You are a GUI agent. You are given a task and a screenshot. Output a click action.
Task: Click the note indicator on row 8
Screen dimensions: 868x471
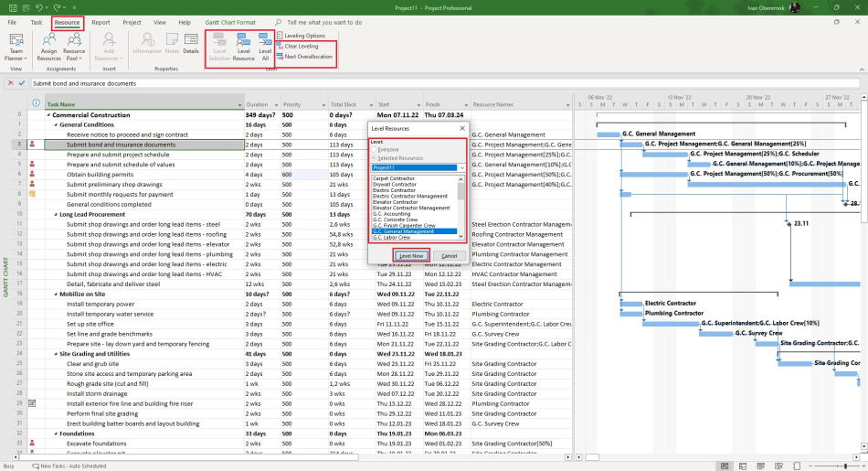pyautogui.click(x=32, y=194)
